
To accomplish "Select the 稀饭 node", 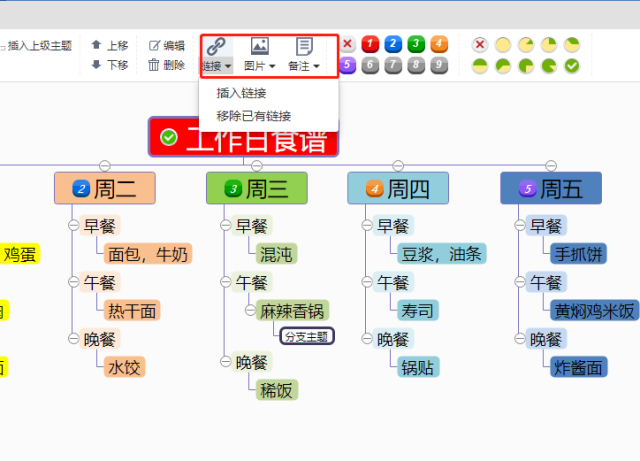I will pos(277,390).
